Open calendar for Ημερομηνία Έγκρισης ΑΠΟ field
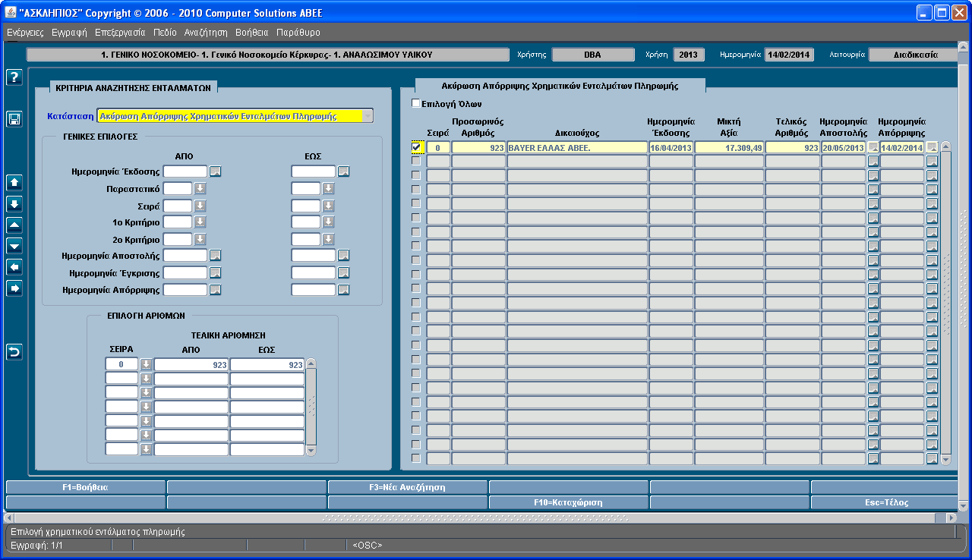Viewport: 972px width, 560px height. [216, 273]
